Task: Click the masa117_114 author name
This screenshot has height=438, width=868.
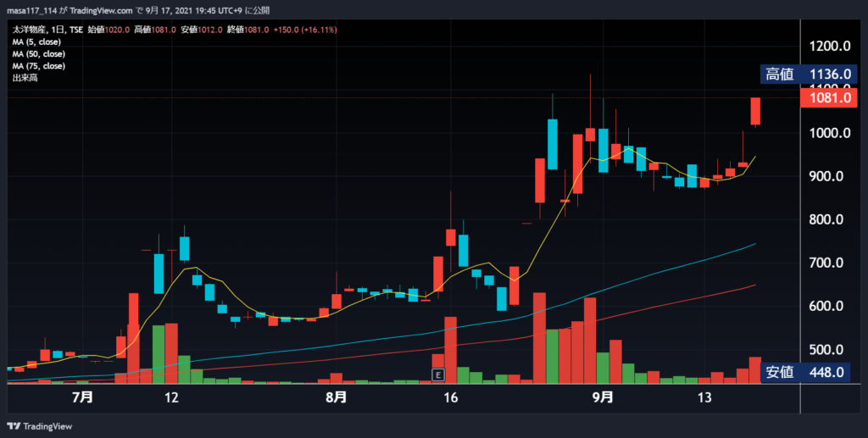Action: 31,10
